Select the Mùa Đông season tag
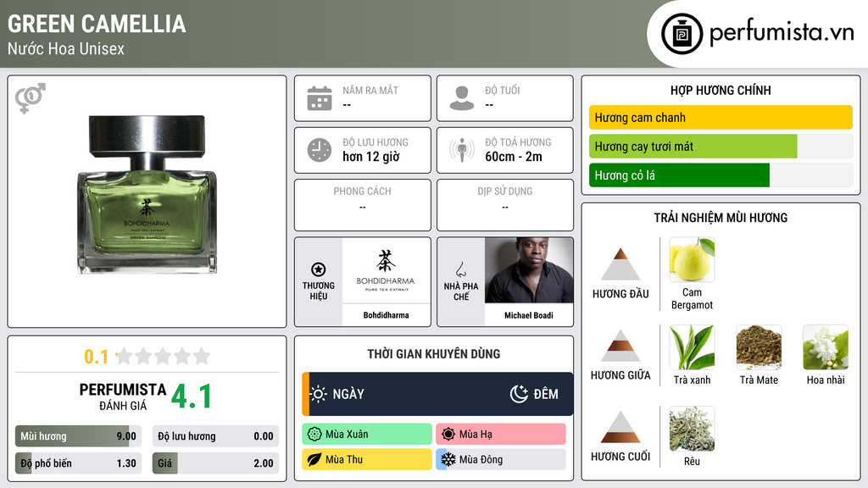The height and width of the screenshot is (488, 868). pyautogui.click(x=501, y=460)
